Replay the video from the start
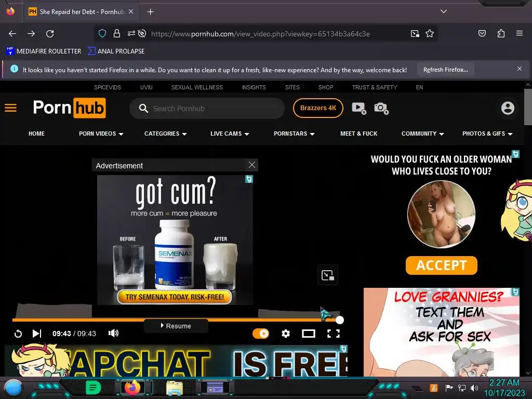Screen dimensions: 532x399 [18, 334]
